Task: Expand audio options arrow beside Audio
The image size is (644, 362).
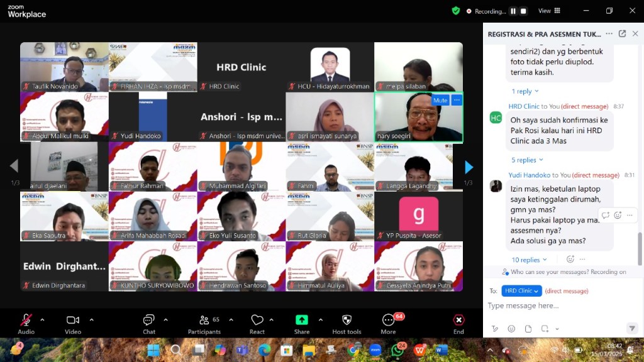Action: 42,320
